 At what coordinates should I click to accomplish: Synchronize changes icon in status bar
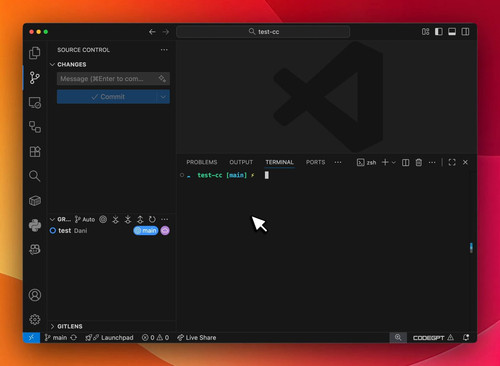coord(74,338)
